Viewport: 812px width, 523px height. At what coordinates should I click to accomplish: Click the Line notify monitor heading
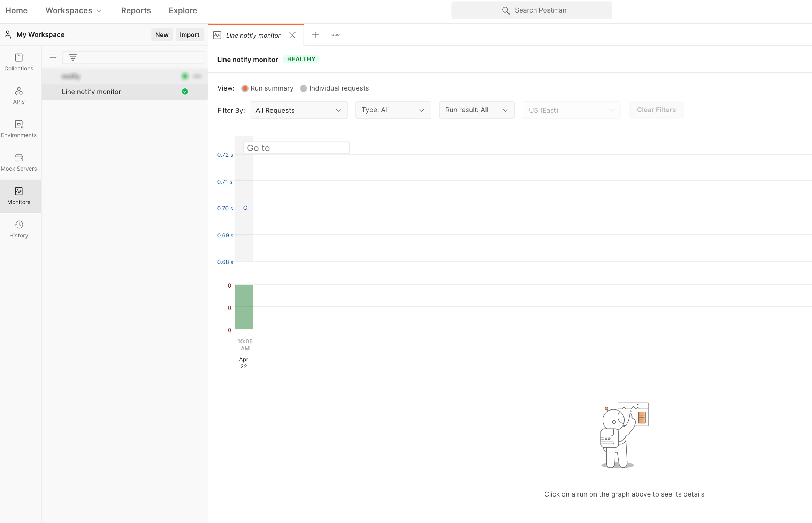point(247,60)
